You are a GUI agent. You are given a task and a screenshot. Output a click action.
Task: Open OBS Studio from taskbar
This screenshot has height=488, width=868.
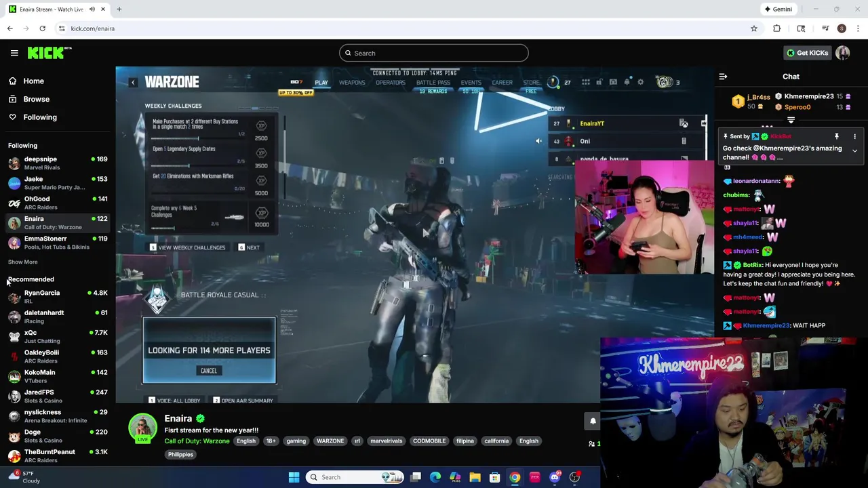(574, 477)
